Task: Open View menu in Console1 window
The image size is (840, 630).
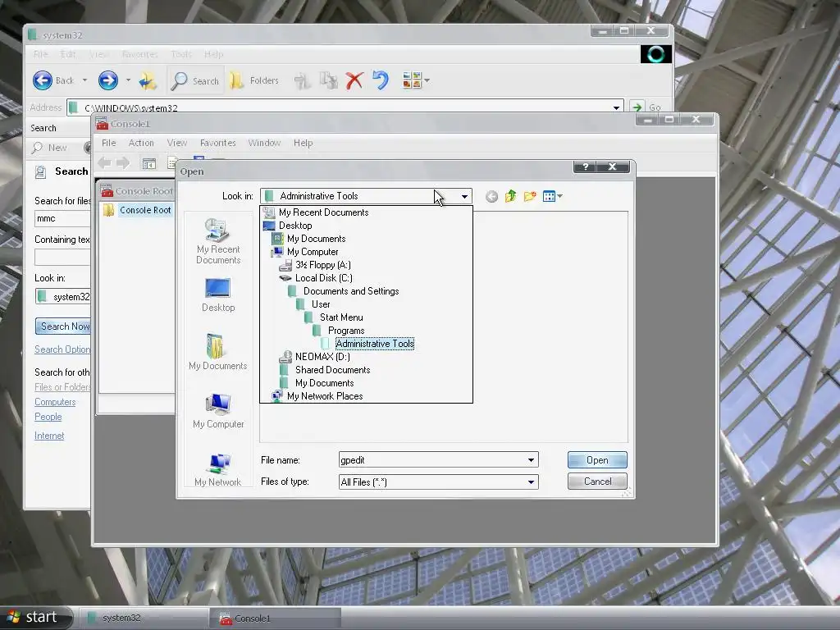Action: tap(177, 143)
